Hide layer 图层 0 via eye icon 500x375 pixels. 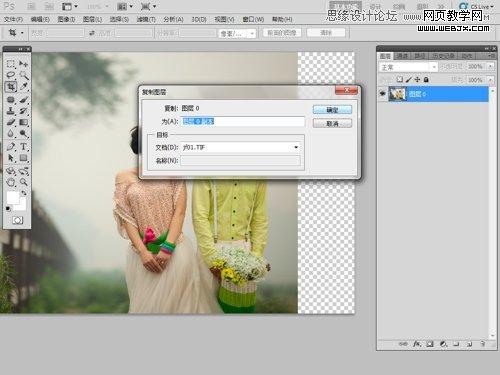(382, 94)
